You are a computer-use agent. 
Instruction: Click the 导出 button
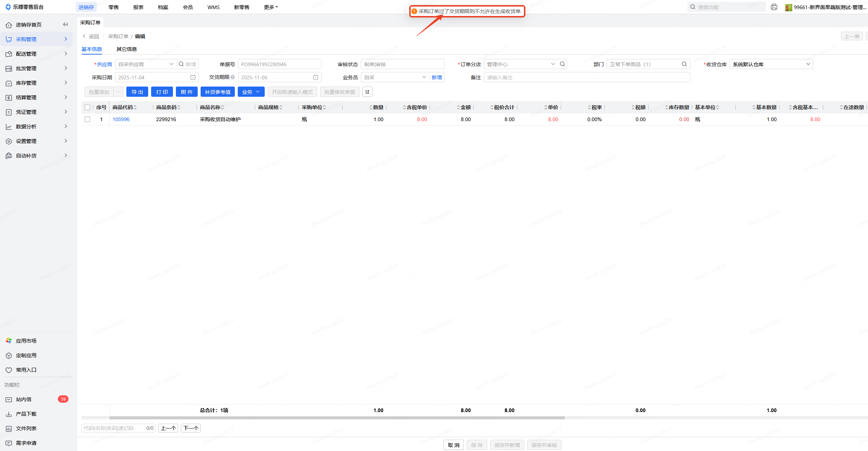click(137, 92)
